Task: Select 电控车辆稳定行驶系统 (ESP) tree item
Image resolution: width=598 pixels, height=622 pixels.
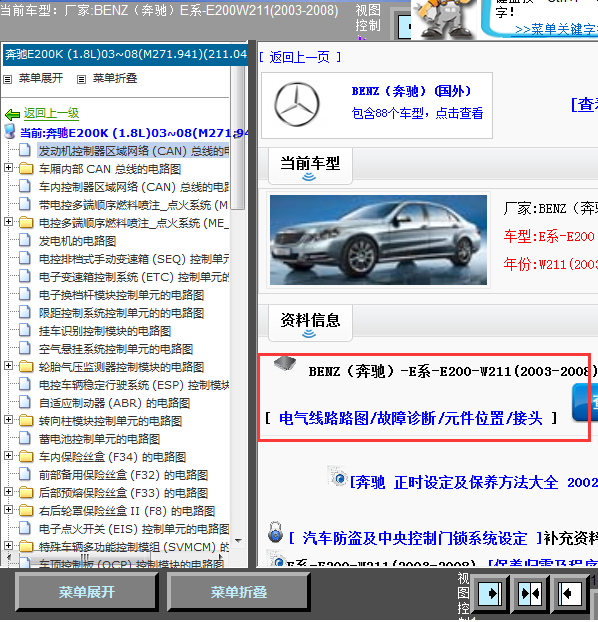Action: (x=134, y=385)
